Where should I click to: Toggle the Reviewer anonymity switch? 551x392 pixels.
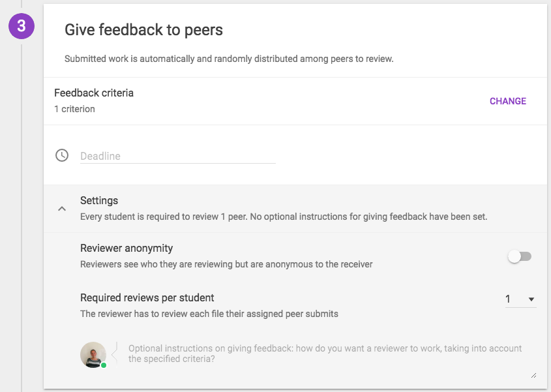tap(520, 256)
